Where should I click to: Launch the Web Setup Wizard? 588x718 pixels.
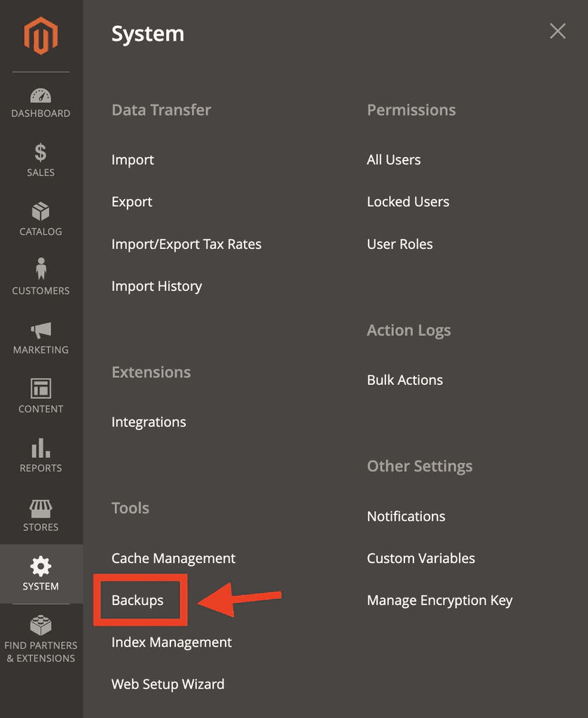[167, 684]
